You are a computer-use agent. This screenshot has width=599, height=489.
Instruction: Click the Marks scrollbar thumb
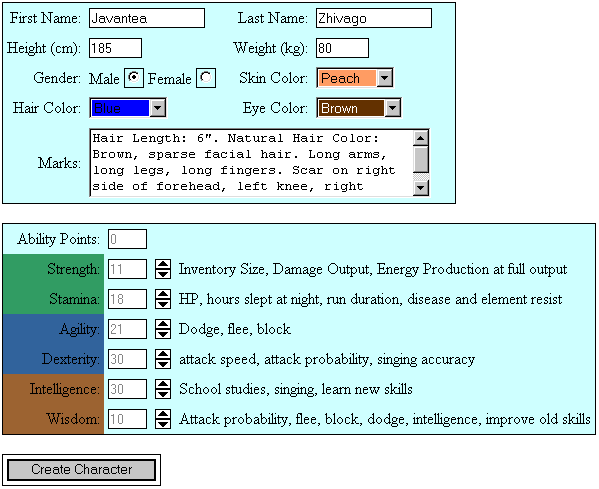click(421, 159)
